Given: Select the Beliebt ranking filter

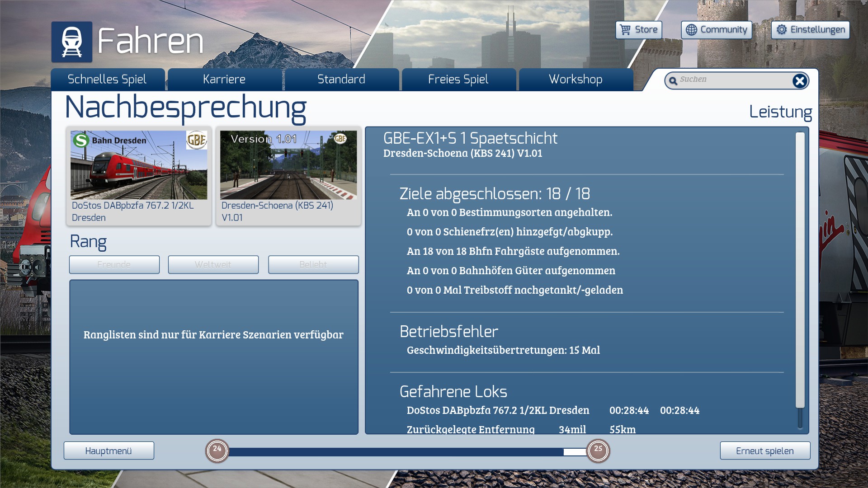Looking at the screenshot, I should click(x=313, y=265).
